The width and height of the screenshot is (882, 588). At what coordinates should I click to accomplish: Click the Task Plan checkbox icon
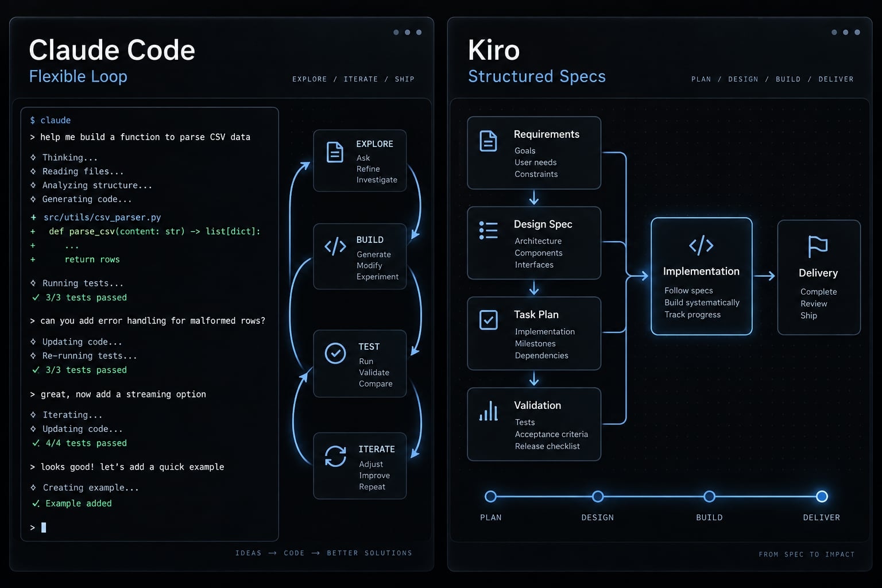[489, 320]
